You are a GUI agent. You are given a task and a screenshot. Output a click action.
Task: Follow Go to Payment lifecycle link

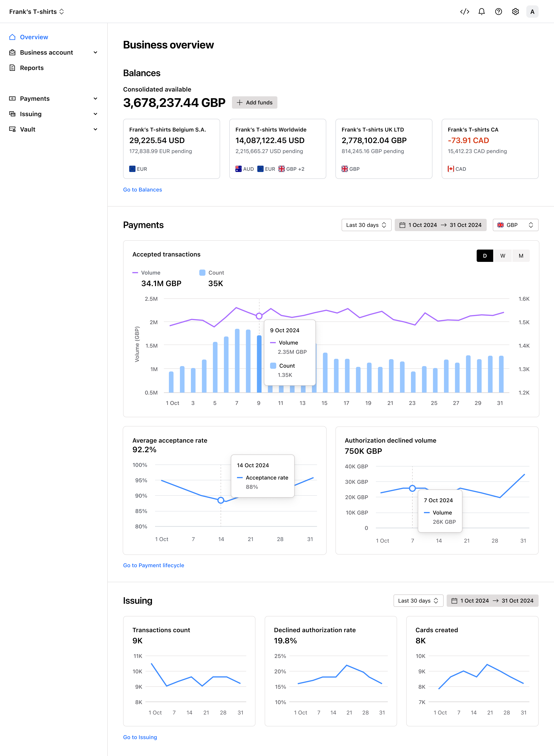[x=154, y=565]
